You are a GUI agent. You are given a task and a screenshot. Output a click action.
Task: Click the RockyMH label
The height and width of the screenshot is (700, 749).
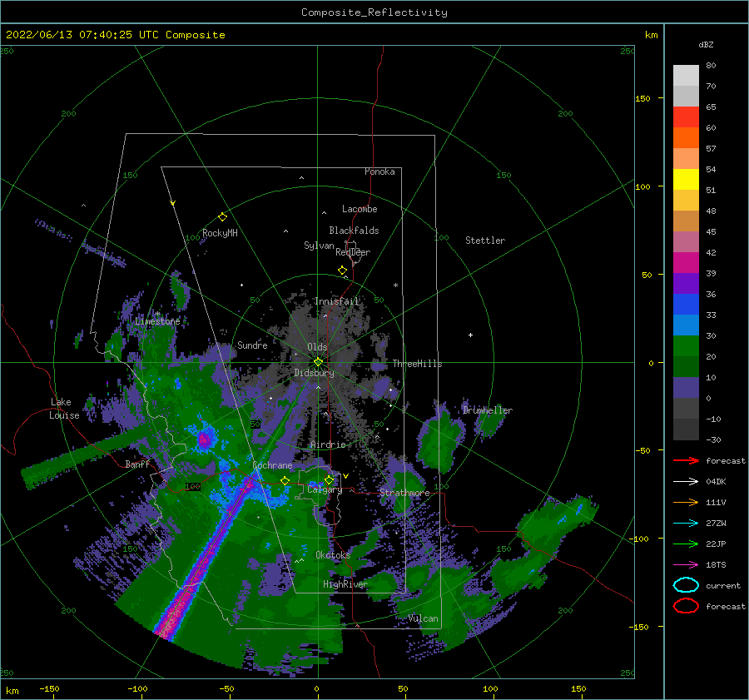(x=220, y=233)
